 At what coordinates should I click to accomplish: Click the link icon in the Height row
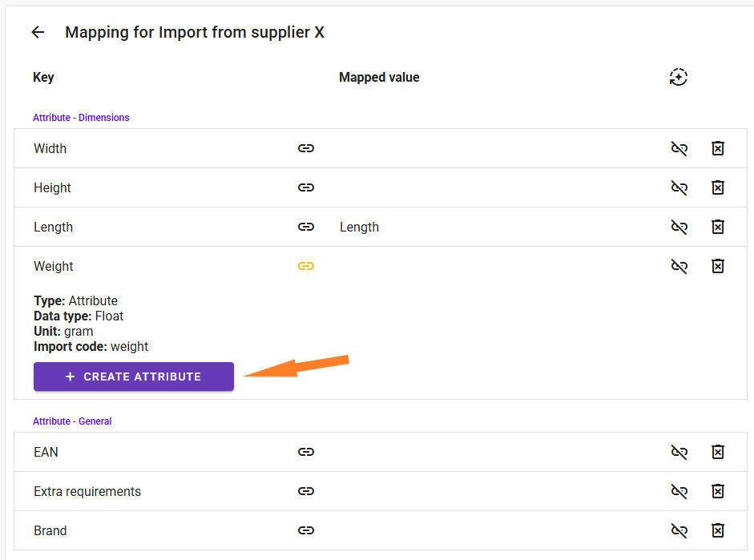point(306,187)
